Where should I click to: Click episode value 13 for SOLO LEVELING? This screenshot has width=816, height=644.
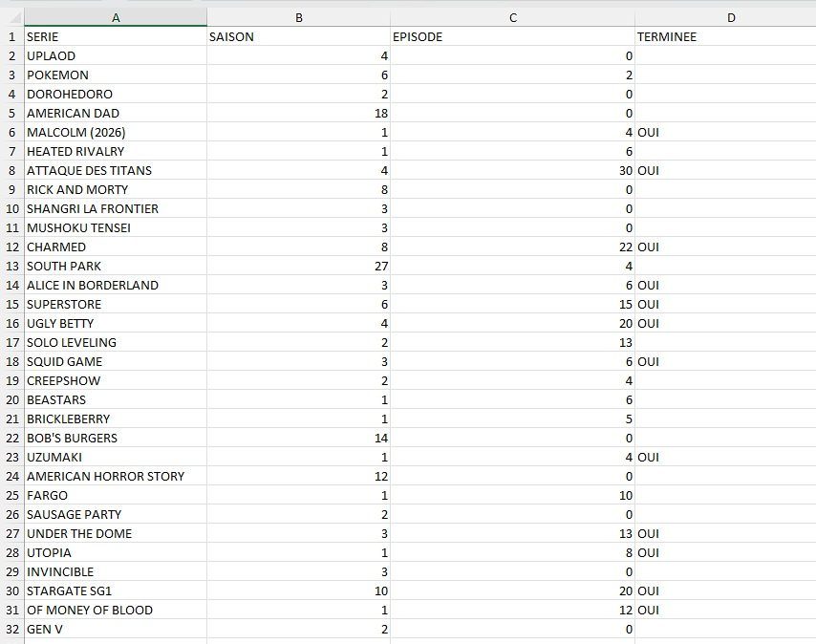point(512,342)
